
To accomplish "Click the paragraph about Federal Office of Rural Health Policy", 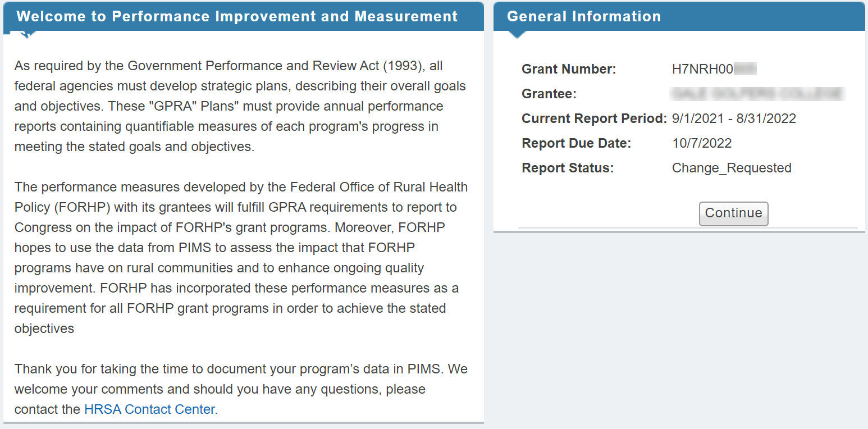I will pyautogui.click(x=241, y=258).
